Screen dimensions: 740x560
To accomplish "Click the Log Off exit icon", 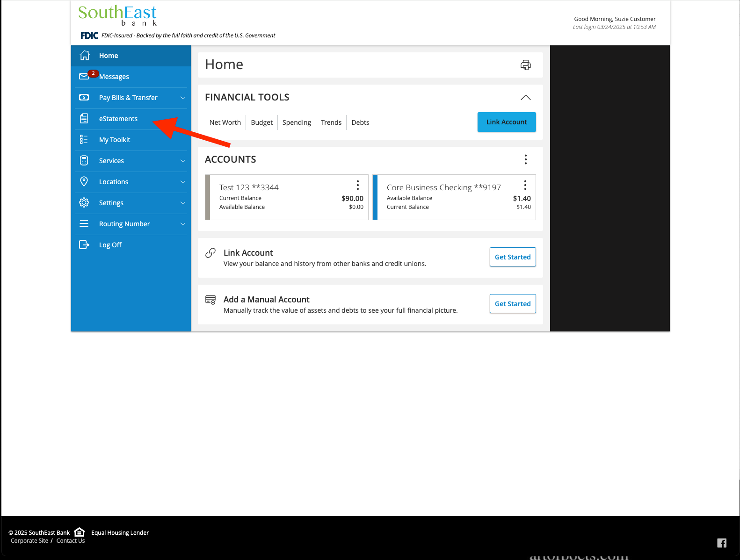I will 84,244.
